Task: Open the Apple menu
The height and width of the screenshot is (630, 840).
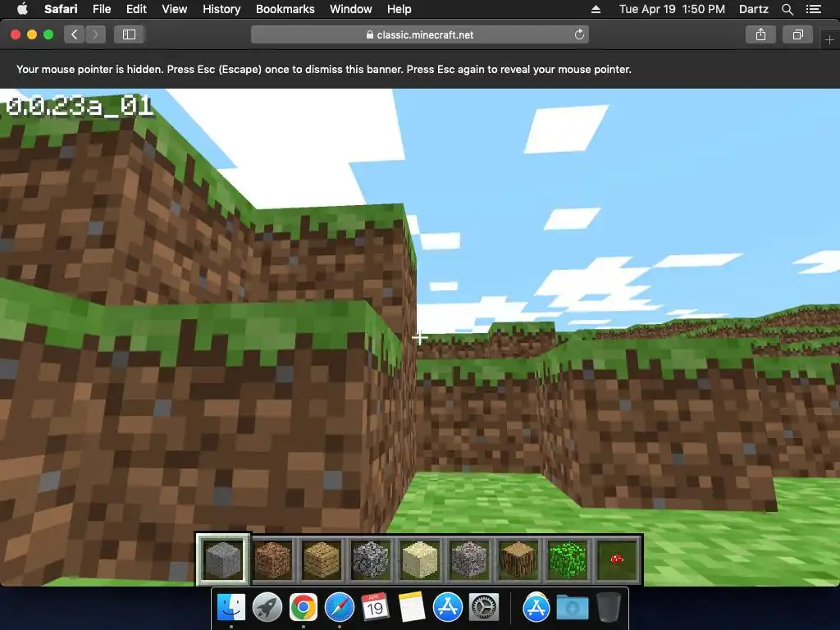Action: (22, 9)
